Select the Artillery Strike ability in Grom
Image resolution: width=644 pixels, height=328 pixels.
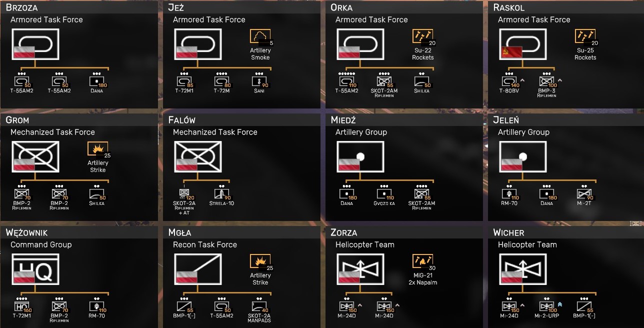(x=97, y=149)
